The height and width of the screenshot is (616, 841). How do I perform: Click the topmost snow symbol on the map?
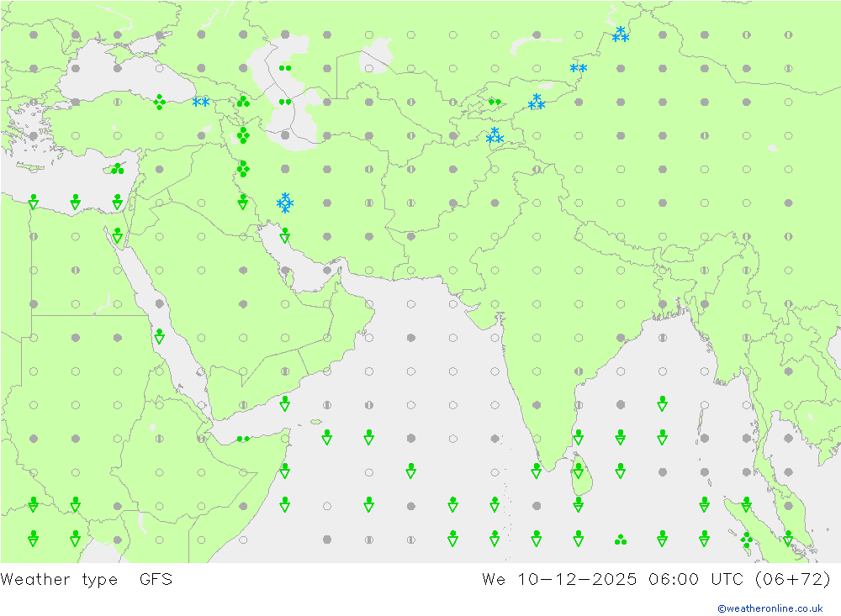(621, 34)
